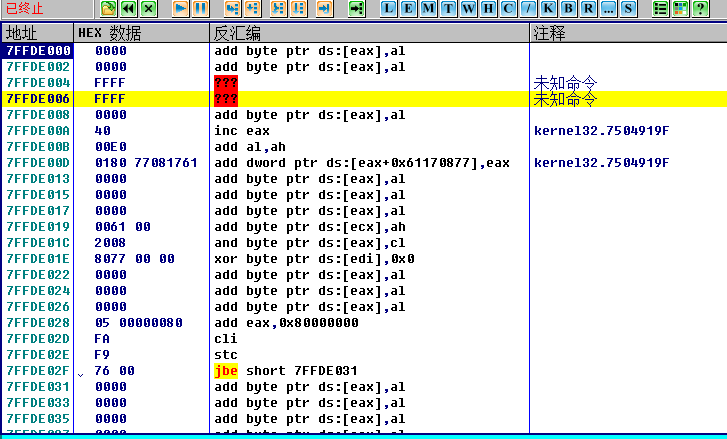This screenshot has width=727, height=439.
Task: Open Threads window with T button
Action: click(448, 8)
